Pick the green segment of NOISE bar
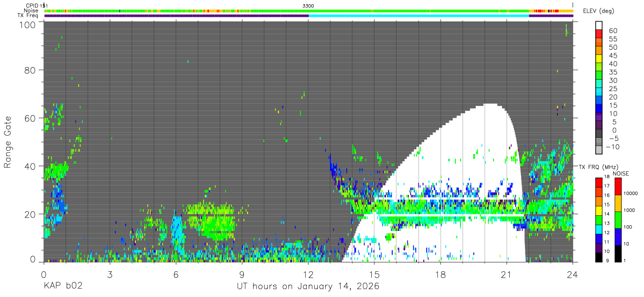 tap(619, 219)
